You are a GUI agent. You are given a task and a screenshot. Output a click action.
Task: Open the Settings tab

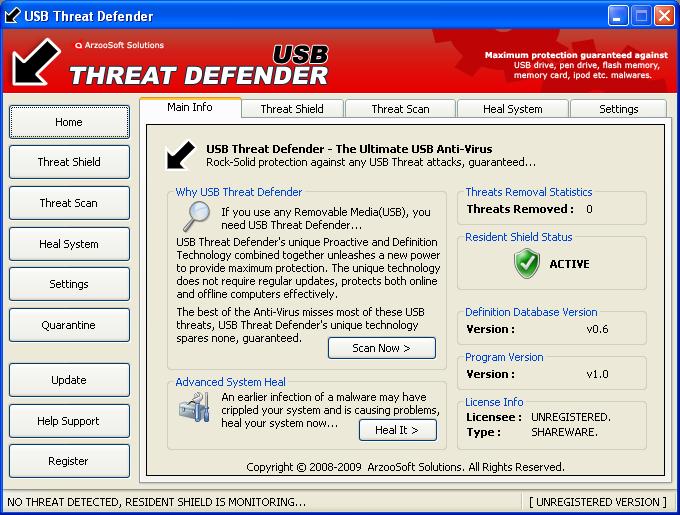pyautogui.click(x=618, y=109)
